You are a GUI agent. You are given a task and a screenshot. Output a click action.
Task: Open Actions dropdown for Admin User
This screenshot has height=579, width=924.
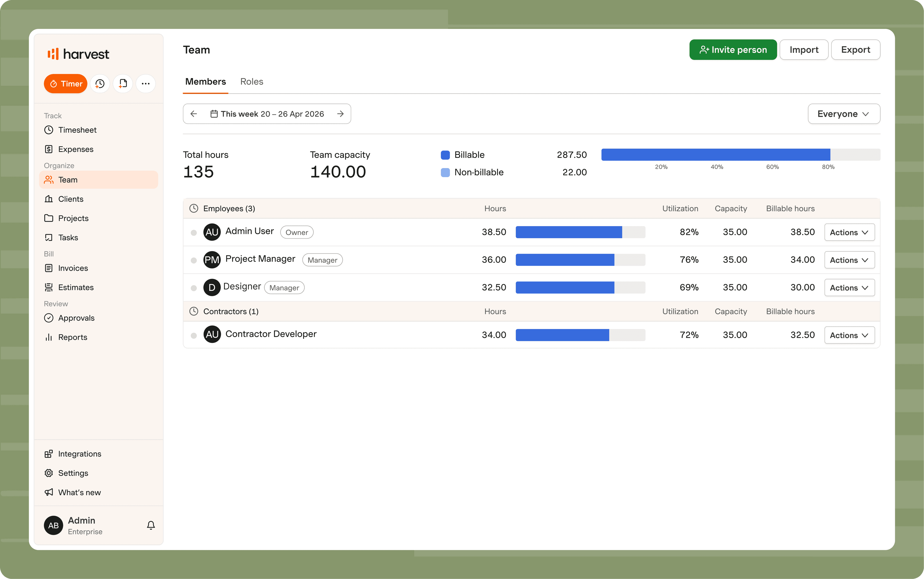(849, 232)
